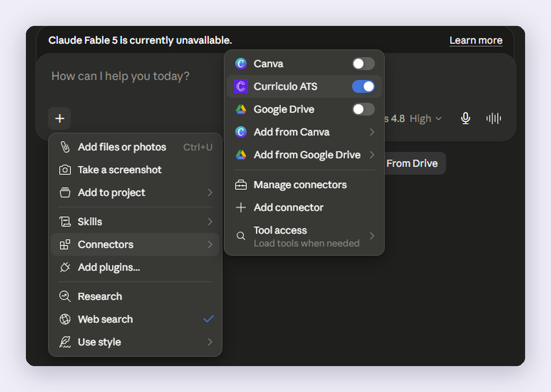
Task: Expand the Skills submenu chevron
Action: (x=210, y=222)
